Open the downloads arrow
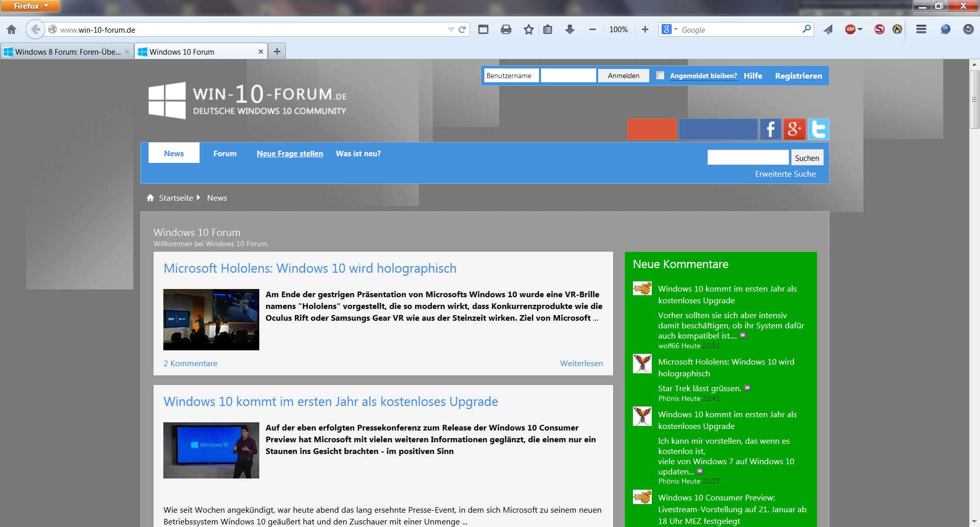 (x=570, y=30)
